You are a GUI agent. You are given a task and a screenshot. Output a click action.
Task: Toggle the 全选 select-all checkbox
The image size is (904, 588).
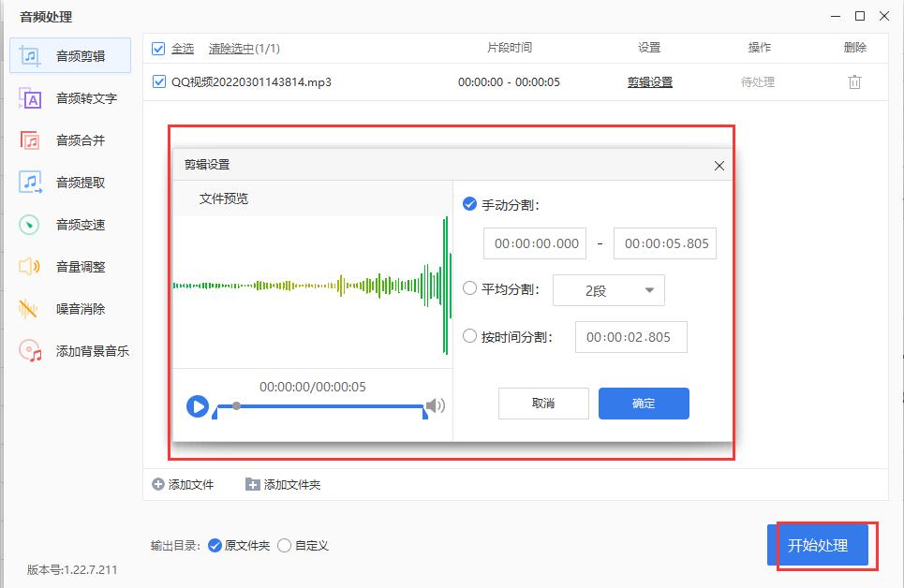[157, 48]
